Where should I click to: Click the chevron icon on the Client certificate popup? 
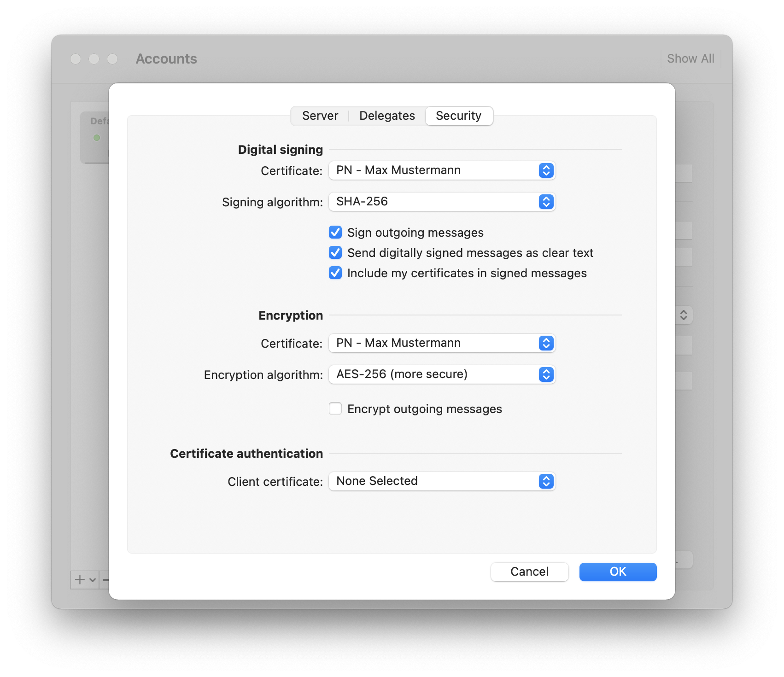(545, 481)
